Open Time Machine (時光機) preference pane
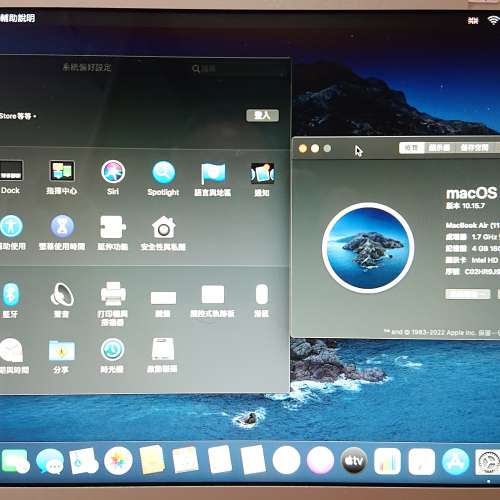The height and width of the screenshot is (500, 500). point(112,355)
